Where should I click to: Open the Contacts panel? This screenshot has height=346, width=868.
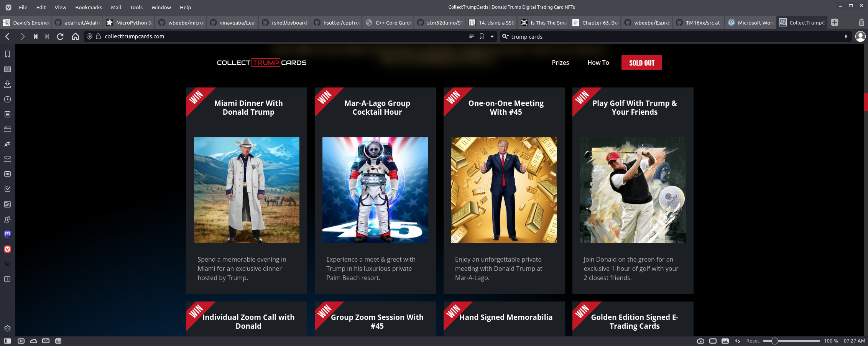(7, 219)
